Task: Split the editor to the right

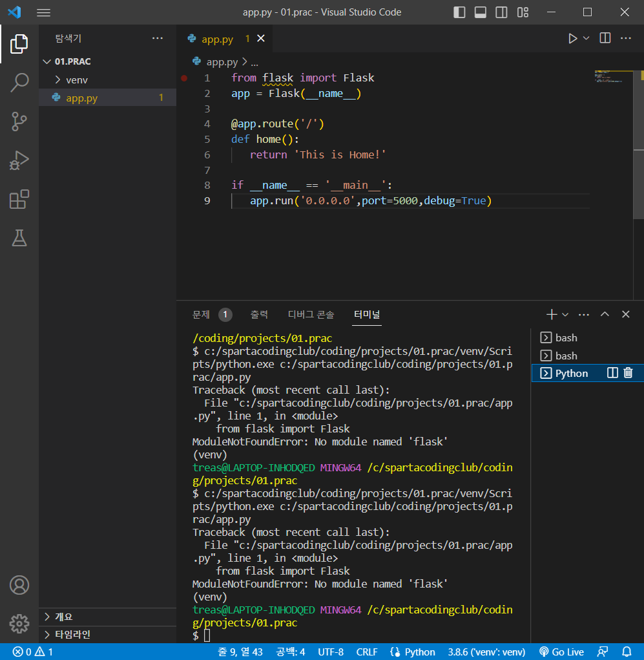Action: [605, 38]
